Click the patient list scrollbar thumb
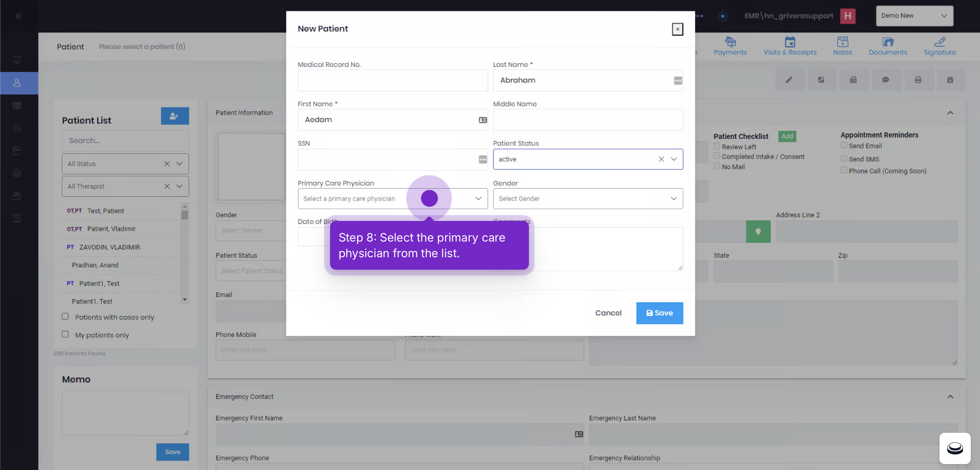Image resolution: width=980 pixels, height=470 pixels. 184,215
